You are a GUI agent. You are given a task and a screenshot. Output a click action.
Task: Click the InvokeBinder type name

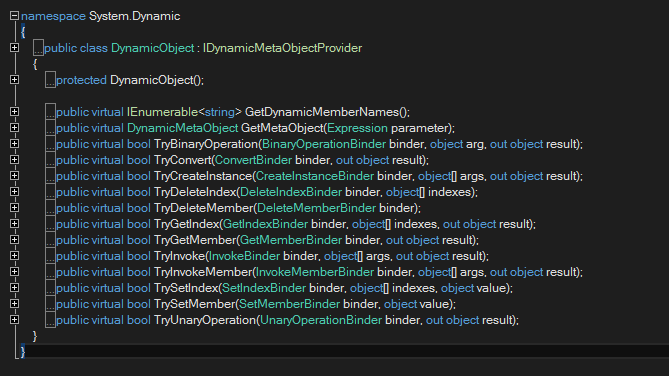click(244, 256)
